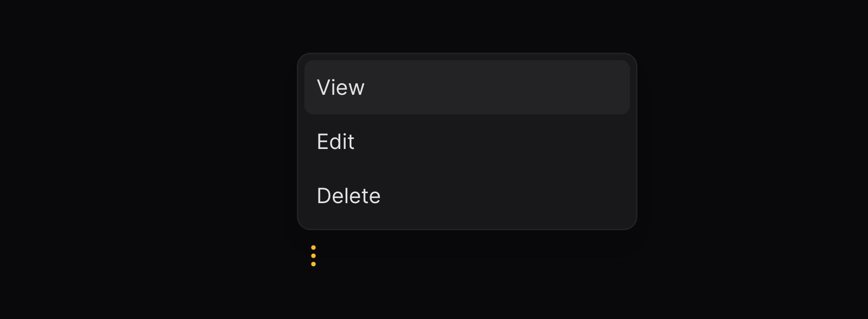Click the word Edit in the popup

point(336,141)
